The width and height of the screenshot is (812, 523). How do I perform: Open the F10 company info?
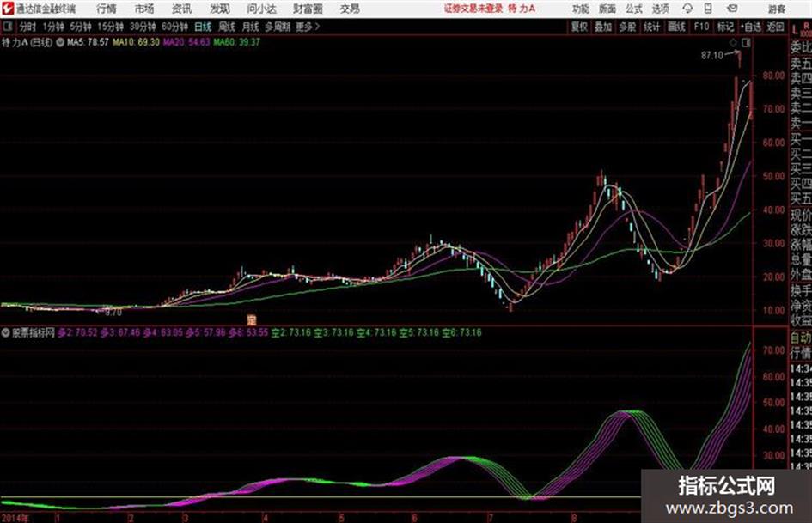702,27
